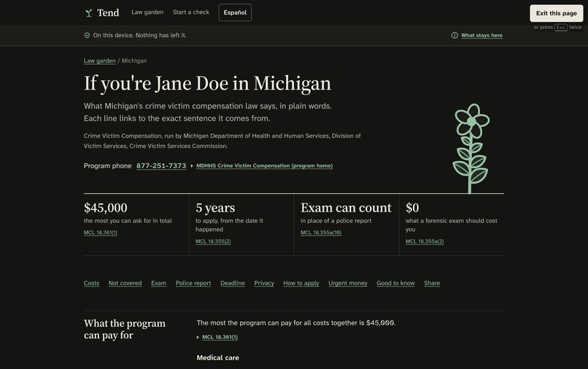Click the Tend sprout logo icon
This screenshot has width=588, height=369.
[x=88, y=13]
